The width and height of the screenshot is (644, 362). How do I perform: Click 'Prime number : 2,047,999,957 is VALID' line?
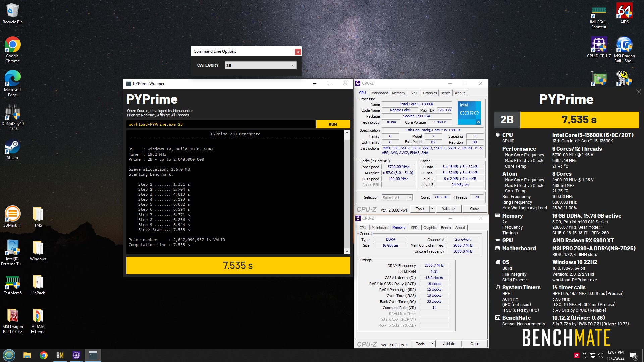pos(177,240)
